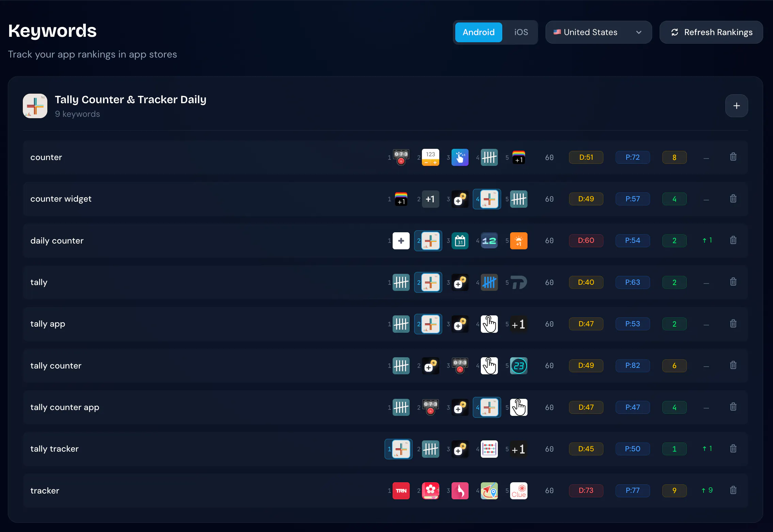
Task: Click rank badge 8 for counter
Action: pyautogui.click(x=674, y=157)
